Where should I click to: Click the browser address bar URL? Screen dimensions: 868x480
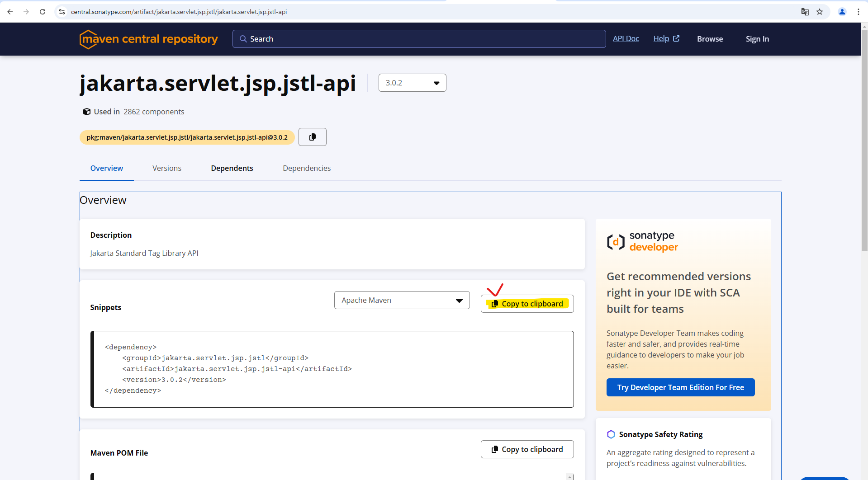pyautogui.click(x=179, y=12)
